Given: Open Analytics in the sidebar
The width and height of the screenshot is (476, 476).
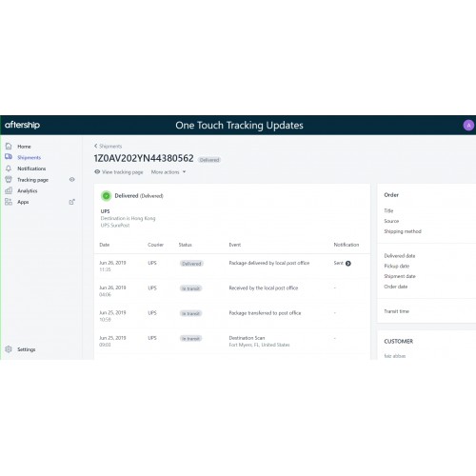Looking at the screenshot, I should pos(28,190).
